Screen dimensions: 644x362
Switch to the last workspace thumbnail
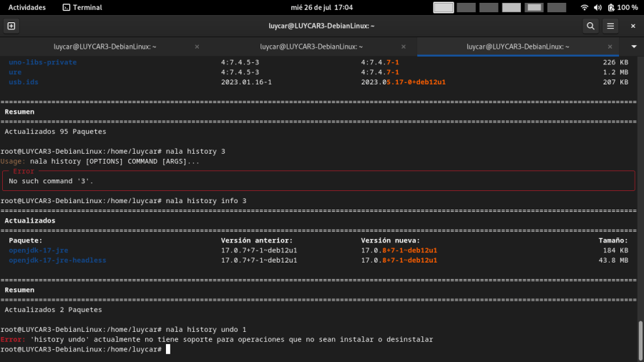(557, 7)
